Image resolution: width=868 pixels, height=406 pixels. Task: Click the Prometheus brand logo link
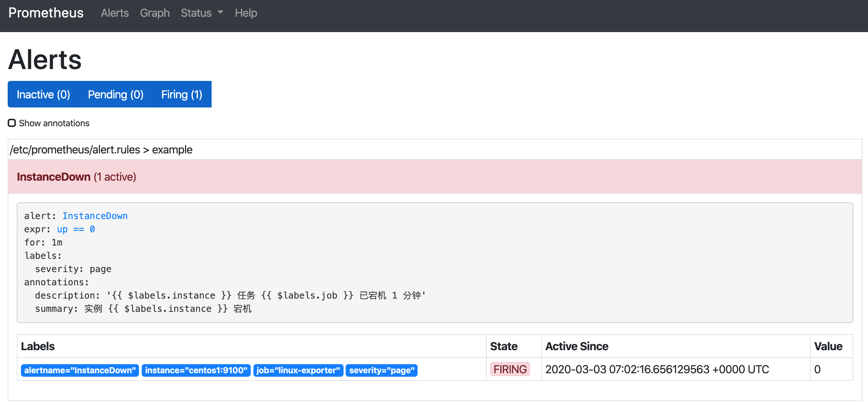pos(46,13)
